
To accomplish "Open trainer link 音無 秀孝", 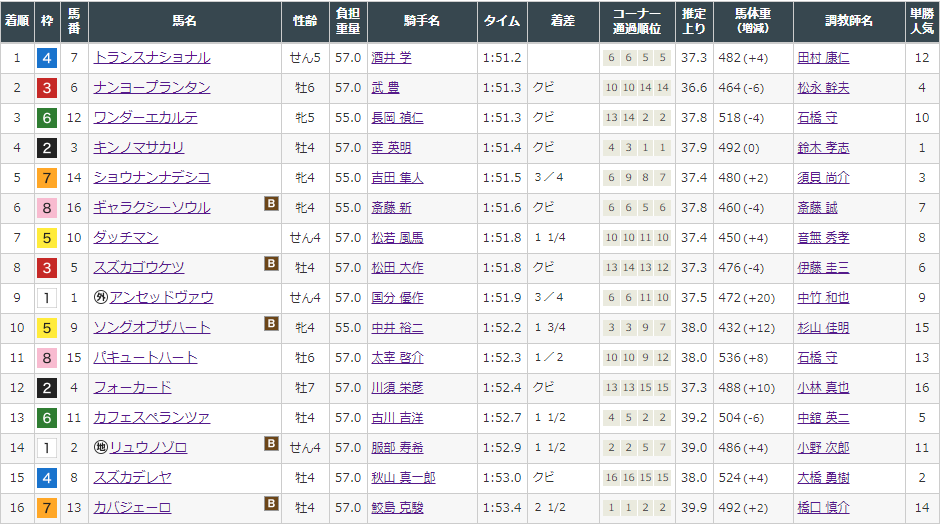I will [823, 238].
